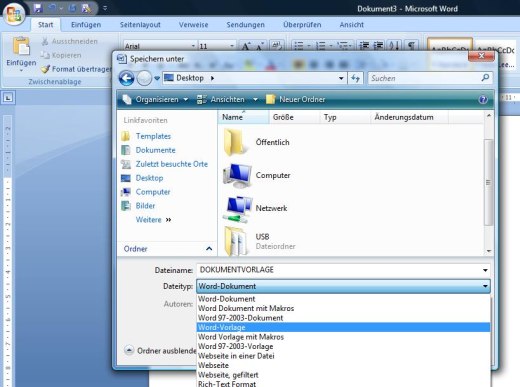The image size is (520, 387).
Task: Click the Back arrow in save dialog
Action: 126,78
